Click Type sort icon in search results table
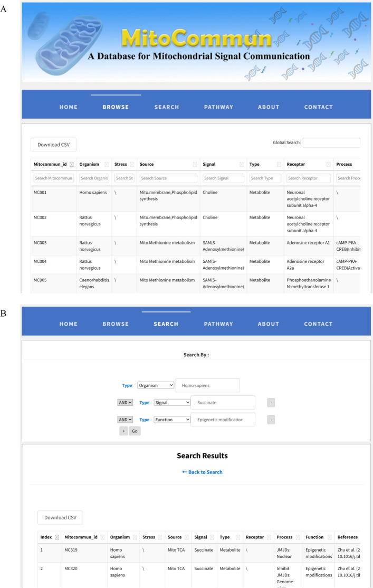This screenshot has width=373, height=588. pyautogui.click(x=237, y=537)
